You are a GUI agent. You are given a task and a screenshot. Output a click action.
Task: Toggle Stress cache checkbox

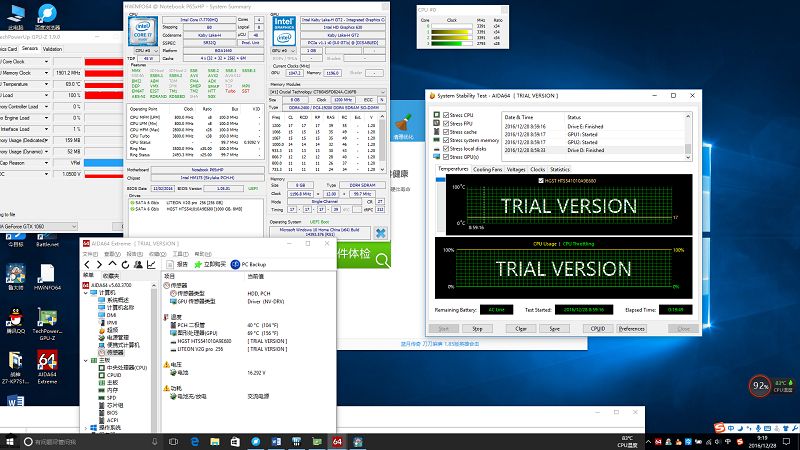[x=446, y=132]
